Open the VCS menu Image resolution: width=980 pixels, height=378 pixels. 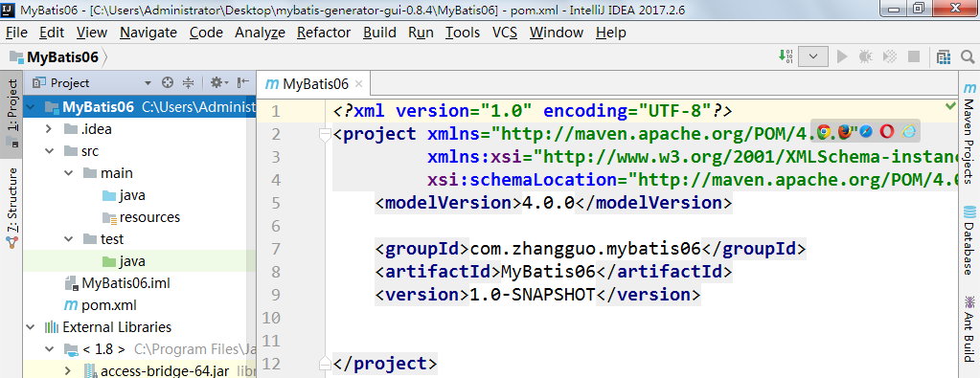[x=505, y=33]
